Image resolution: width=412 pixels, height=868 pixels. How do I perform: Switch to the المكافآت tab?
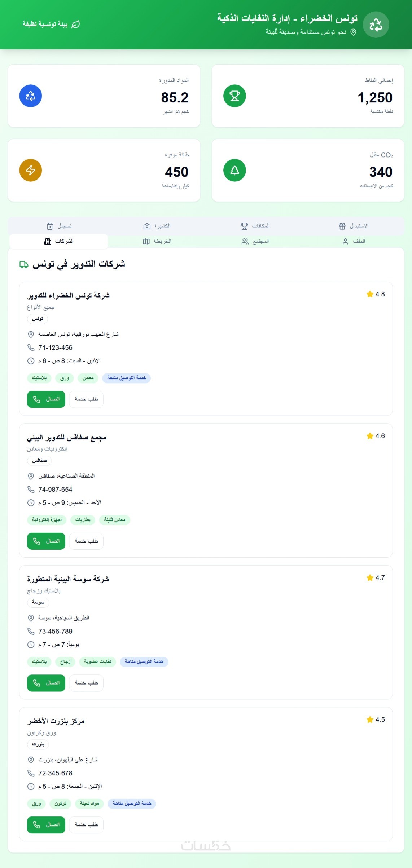(x=255, y=226)
